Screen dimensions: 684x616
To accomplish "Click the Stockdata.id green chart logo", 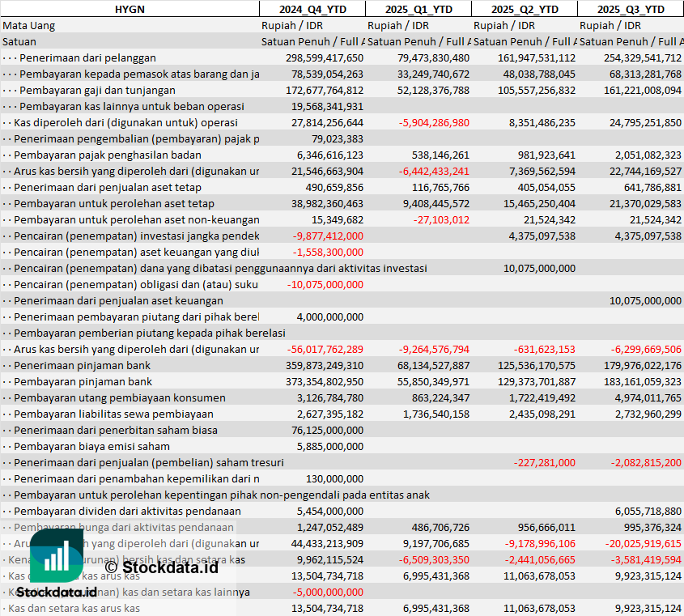I will coord(56,555).
